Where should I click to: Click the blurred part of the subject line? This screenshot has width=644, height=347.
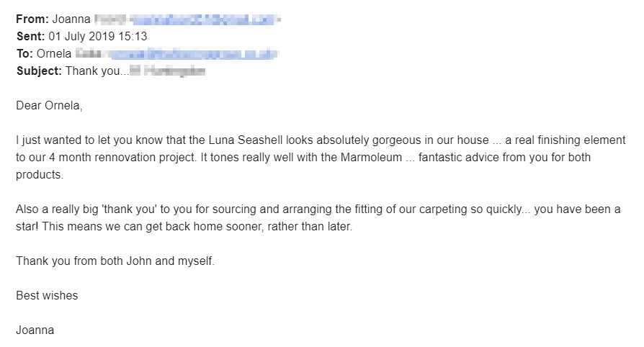(x=170, y=71)
